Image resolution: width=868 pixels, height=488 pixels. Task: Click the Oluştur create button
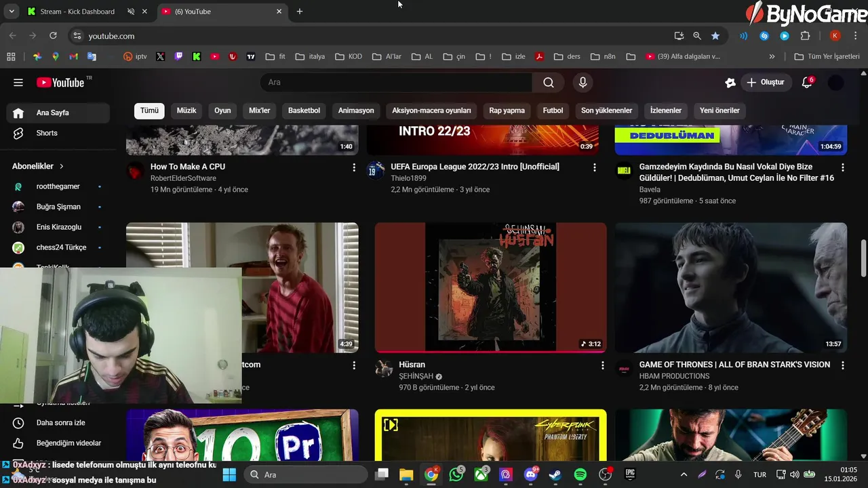(x=765, y=83)
